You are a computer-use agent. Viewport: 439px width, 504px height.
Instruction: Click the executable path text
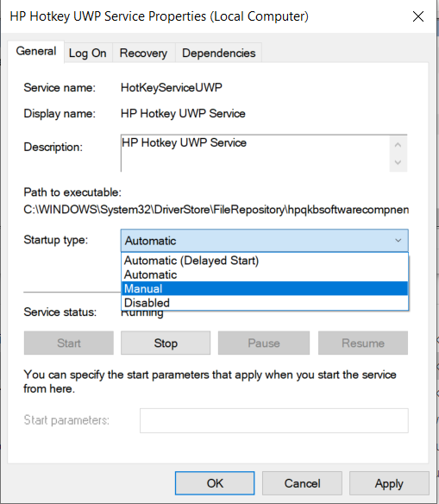[216, 210]
